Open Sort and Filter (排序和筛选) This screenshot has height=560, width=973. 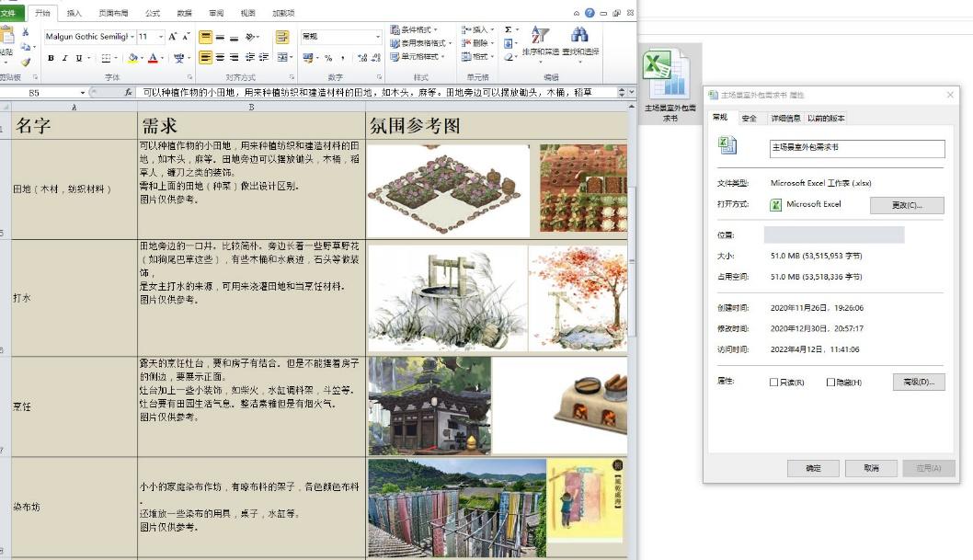click(541, 41)
